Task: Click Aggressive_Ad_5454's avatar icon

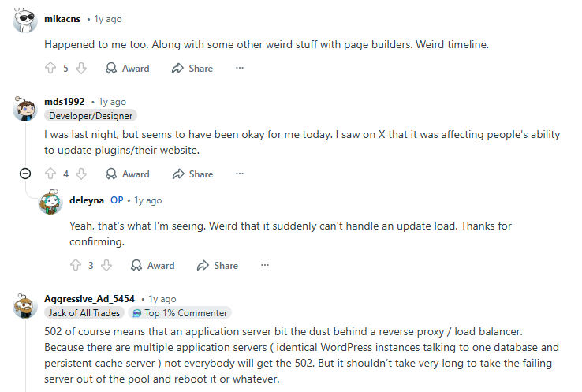Action: [x=25, y=304]
